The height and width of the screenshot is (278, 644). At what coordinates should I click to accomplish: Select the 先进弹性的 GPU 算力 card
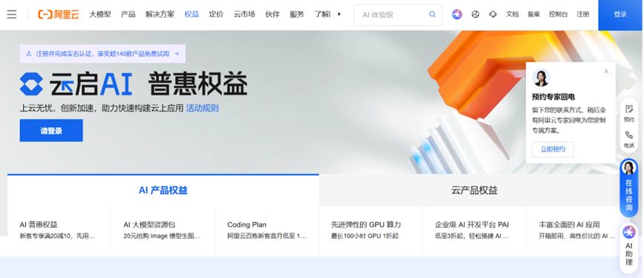(x=371, y=230)
